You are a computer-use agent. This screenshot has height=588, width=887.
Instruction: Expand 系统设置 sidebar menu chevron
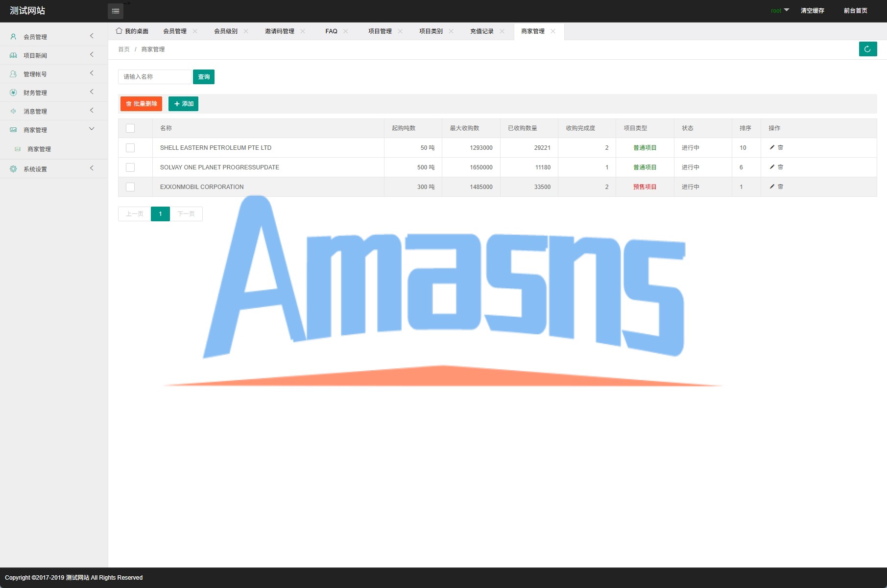(x=92, y=168)
